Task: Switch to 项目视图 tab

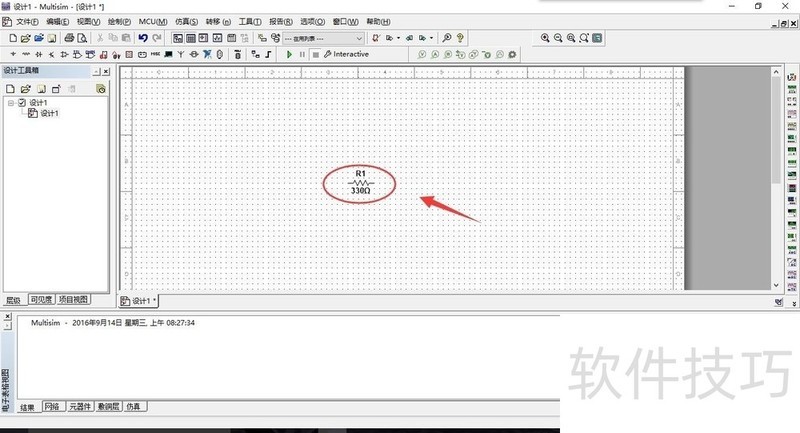Action: point(73,300)
